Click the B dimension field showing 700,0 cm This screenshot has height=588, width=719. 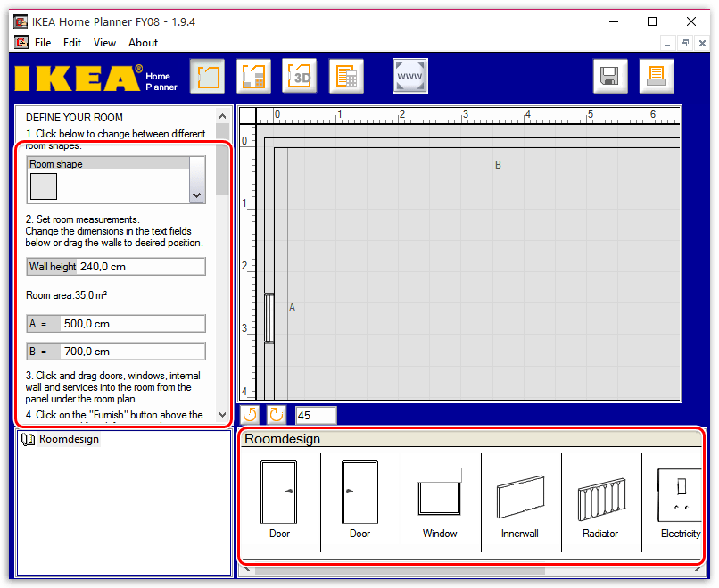point(132,352)
